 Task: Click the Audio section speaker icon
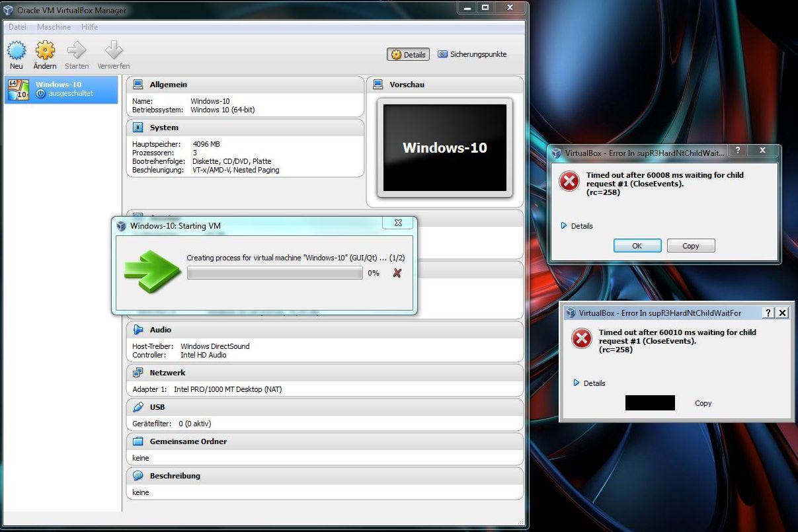[x=138, y=330]
